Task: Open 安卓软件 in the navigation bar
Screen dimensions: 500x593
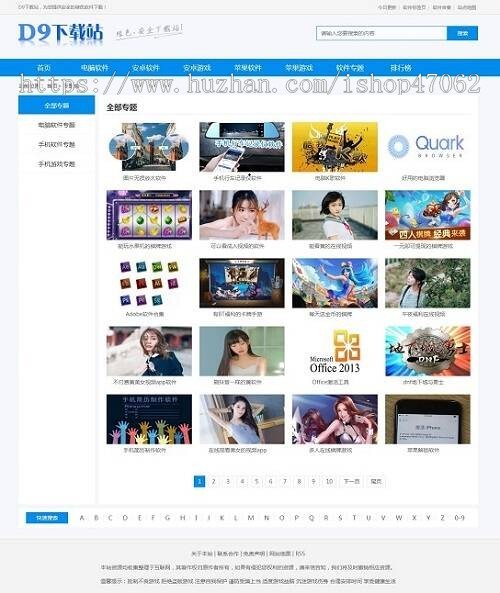Action: tap(146, 68)
